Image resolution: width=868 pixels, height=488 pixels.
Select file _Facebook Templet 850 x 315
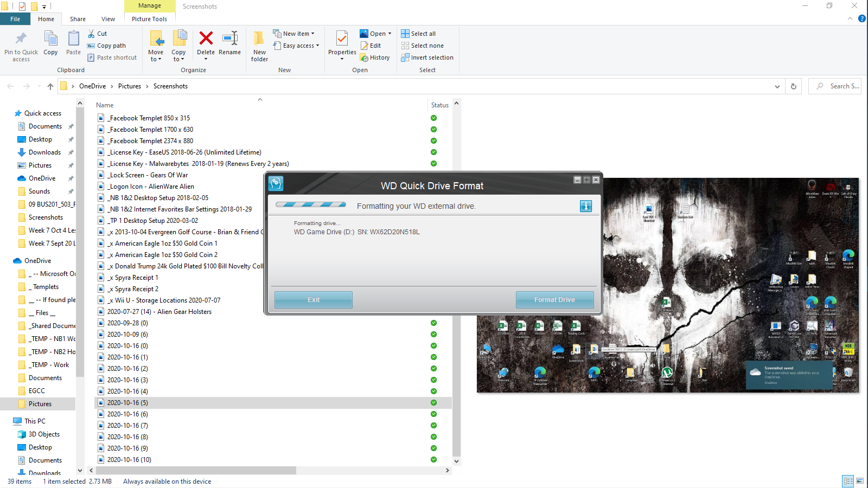click(x=149, y=118)
